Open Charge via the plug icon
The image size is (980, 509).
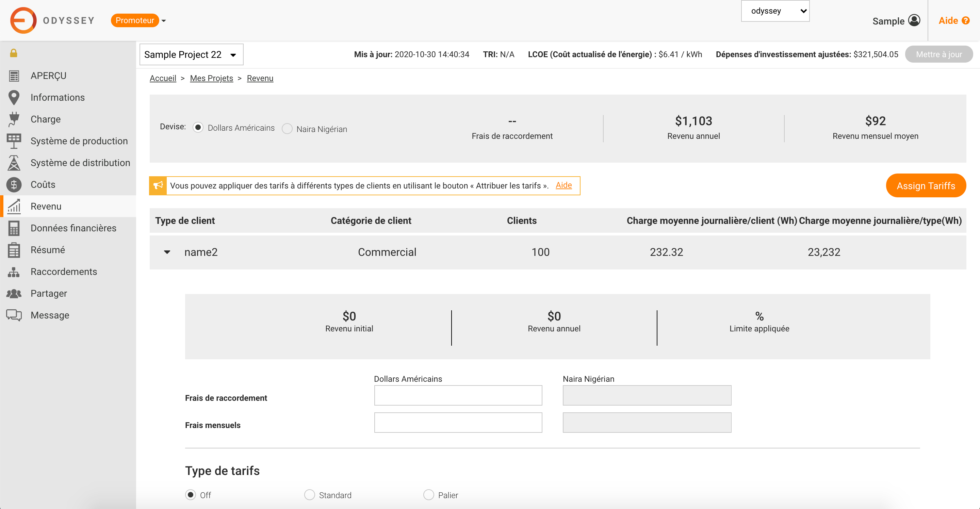pos(14,119)
